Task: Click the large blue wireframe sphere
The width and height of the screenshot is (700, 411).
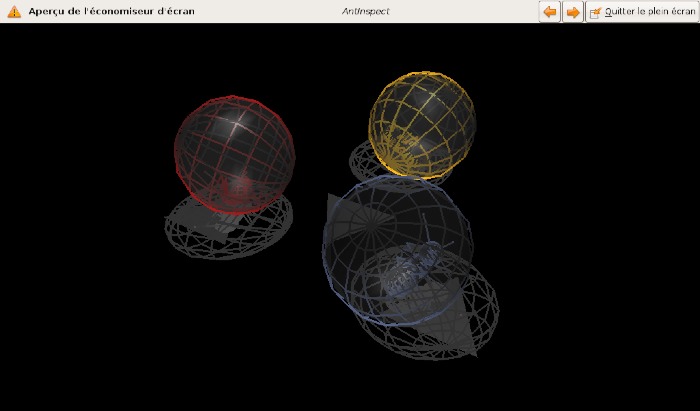Action: coord(397,250)
